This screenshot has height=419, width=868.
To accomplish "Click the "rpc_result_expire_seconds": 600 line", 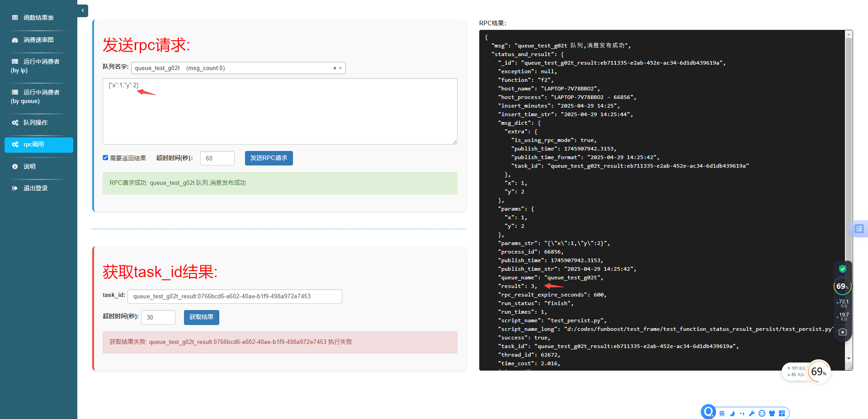I will (552, 295).
